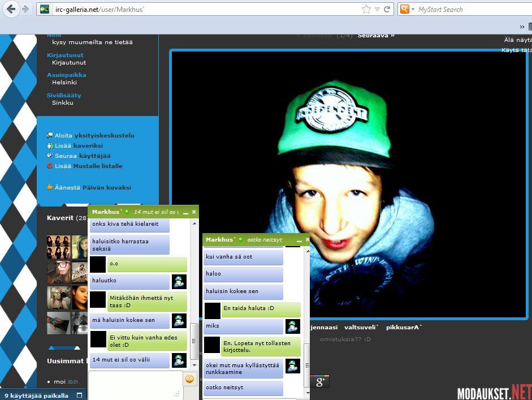Click the 'moi' latest comment entry
The height and width of the screenshot is (400, 532).
[x=60, y=382]
